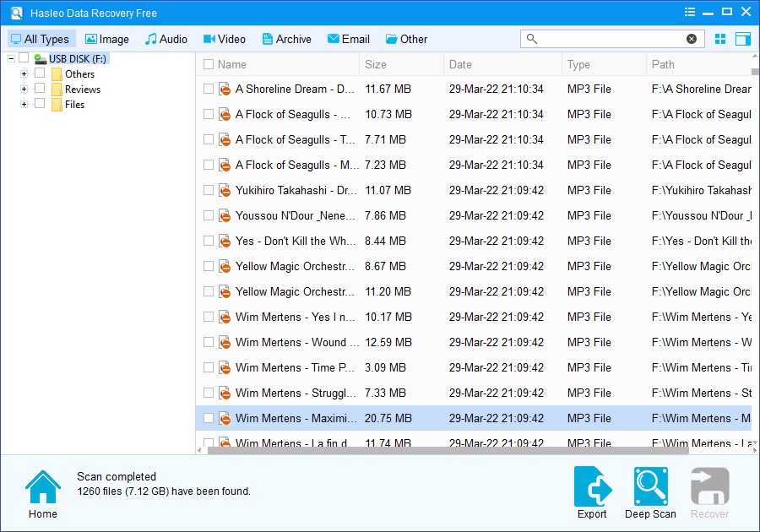Clear the search box text
760x532 pixels.
click(x=692, y=39)
